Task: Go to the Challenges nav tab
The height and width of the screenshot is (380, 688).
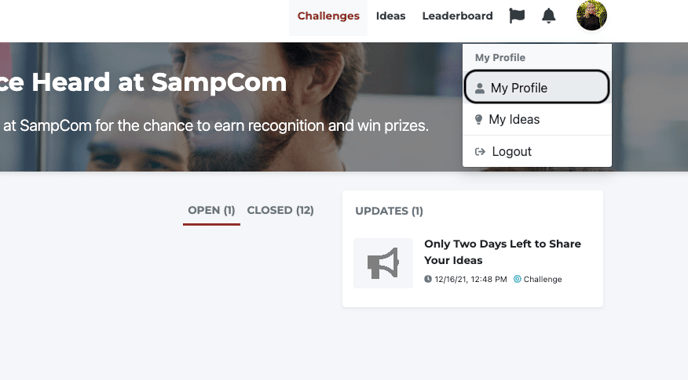Action: click(328, 16)
